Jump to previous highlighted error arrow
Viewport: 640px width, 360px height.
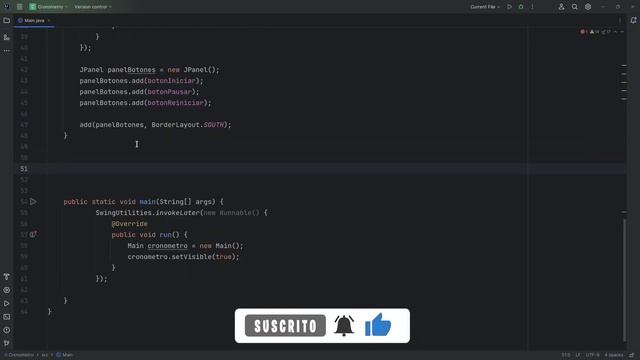[616, 32]
